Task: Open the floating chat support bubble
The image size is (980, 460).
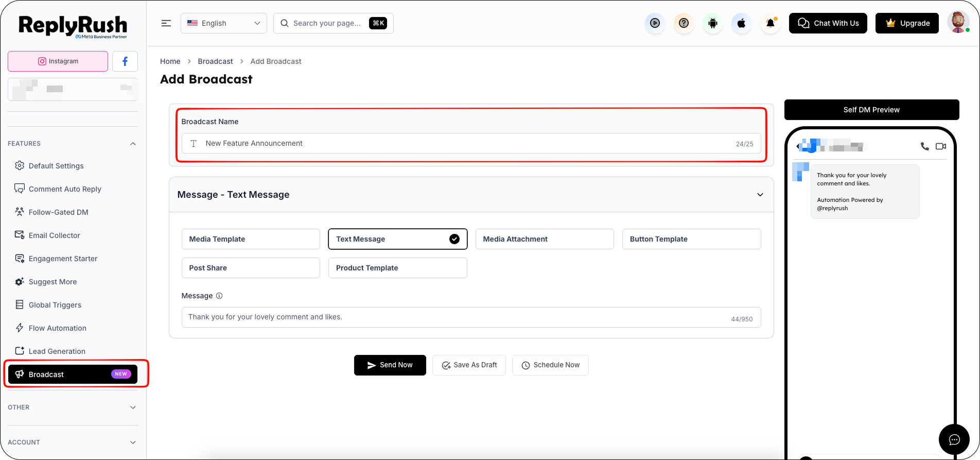Action: click(954, 439)
